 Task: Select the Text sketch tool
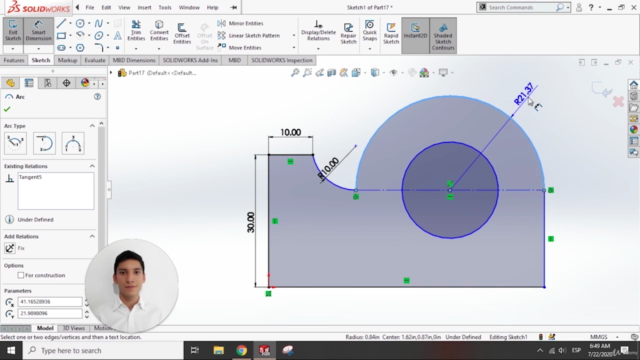(117, 36)
